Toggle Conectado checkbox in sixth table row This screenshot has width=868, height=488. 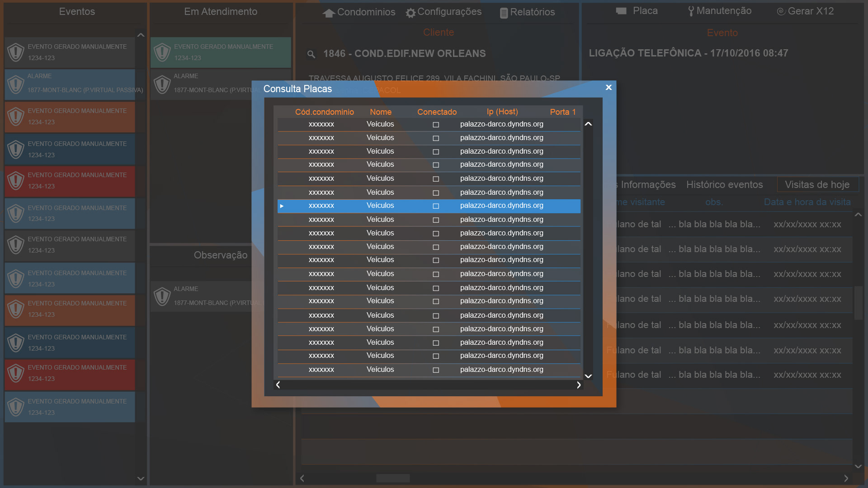pos(436,193)
